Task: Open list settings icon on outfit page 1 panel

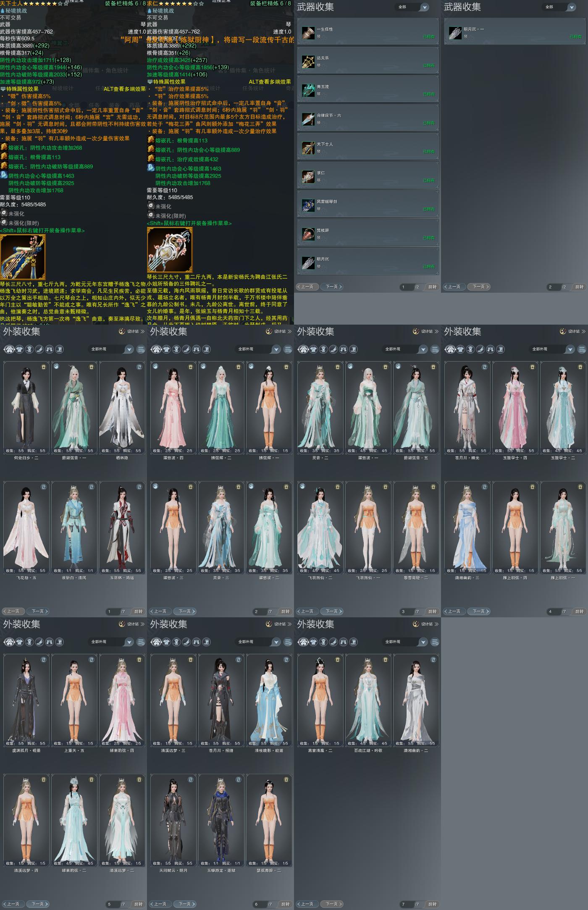Action: pos(141,349)
